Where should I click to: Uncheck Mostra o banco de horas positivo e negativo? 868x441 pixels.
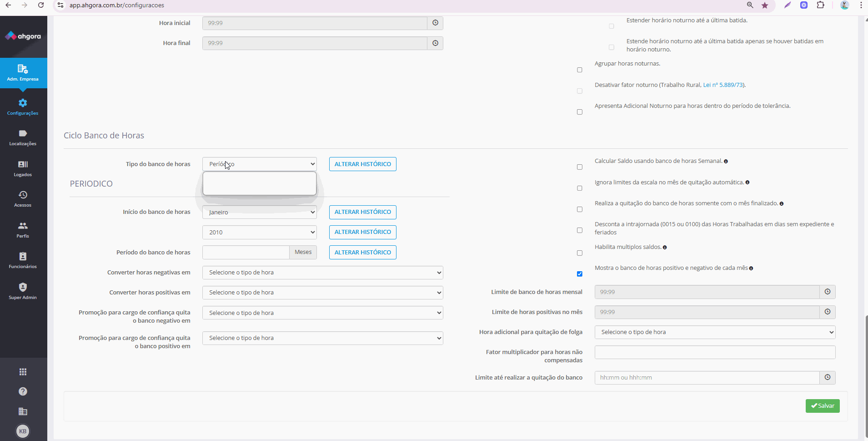[580, 274]
